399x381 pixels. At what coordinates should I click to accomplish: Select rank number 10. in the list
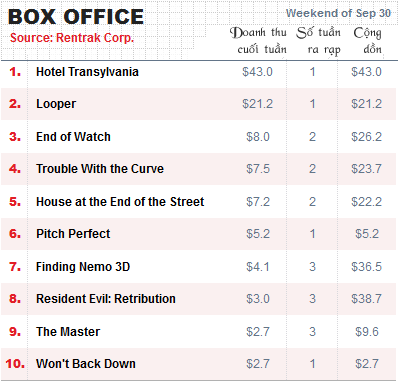[x=15, y=364]
